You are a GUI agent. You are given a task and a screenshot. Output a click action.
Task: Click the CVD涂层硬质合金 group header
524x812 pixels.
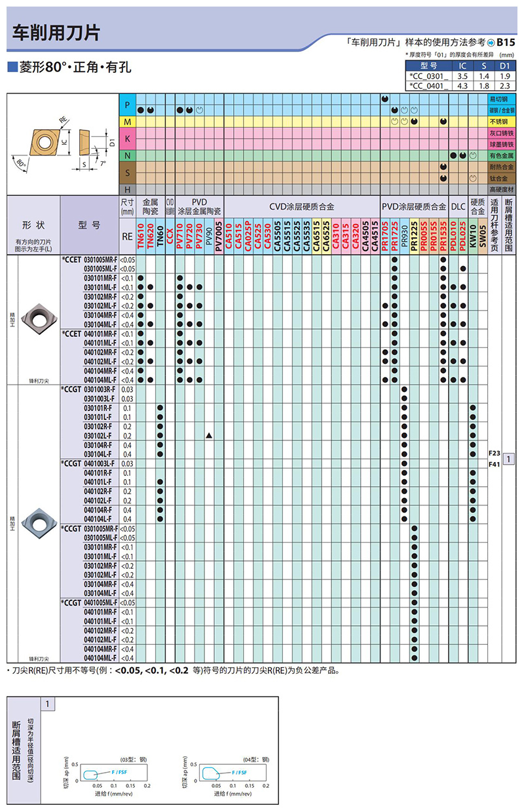point(302,206)
